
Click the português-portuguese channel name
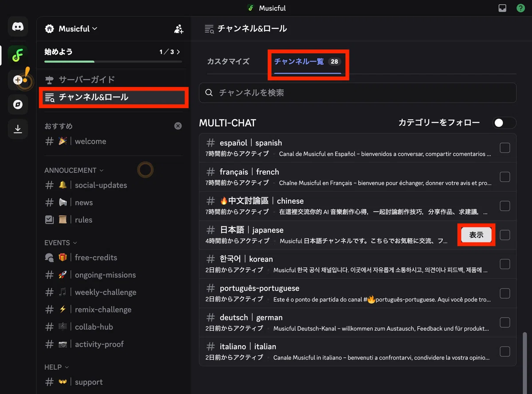tap(259, 289)
